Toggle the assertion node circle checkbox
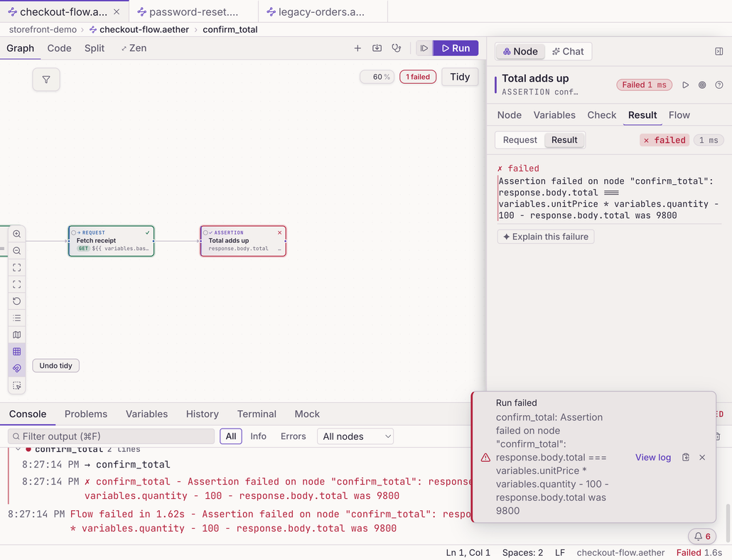Image resolution: width=732 pixels, height=560 pixels. tap(205, 232)
